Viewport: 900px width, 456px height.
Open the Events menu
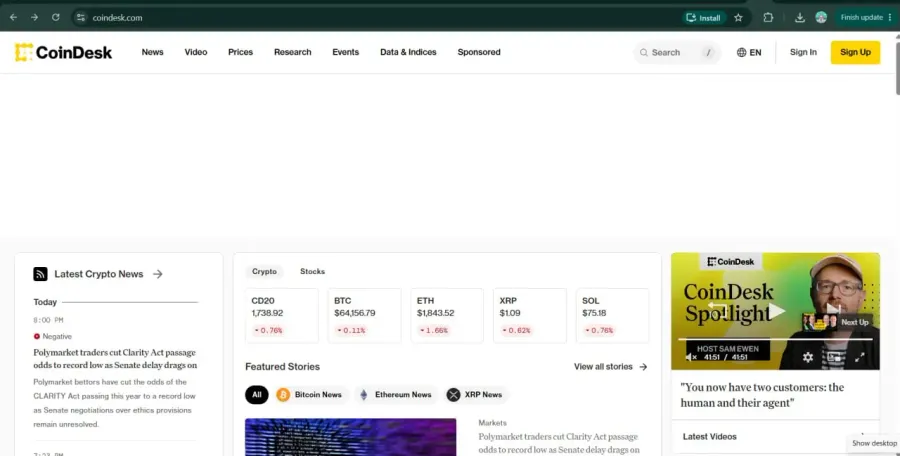coord(346,52)
